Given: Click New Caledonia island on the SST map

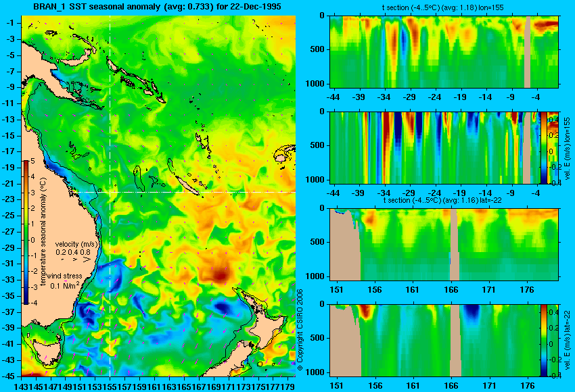Looking at the screenshot, I should 187,185.
